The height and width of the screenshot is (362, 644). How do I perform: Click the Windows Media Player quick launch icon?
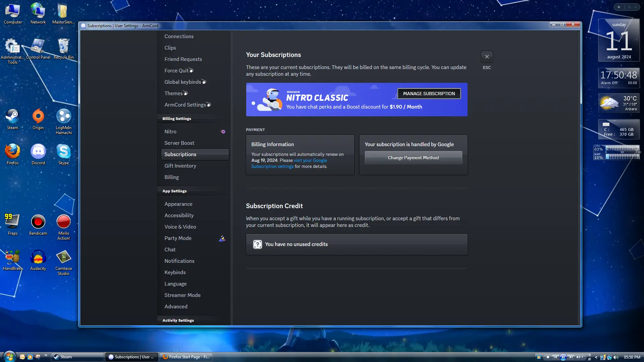(30, 357)
